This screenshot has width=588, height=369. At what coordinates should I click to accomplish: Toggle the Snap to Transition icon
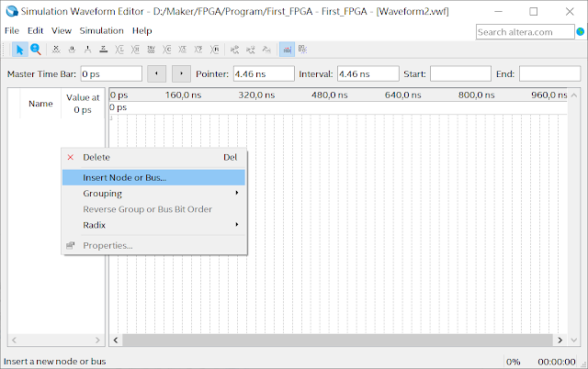tap(302, 50)
